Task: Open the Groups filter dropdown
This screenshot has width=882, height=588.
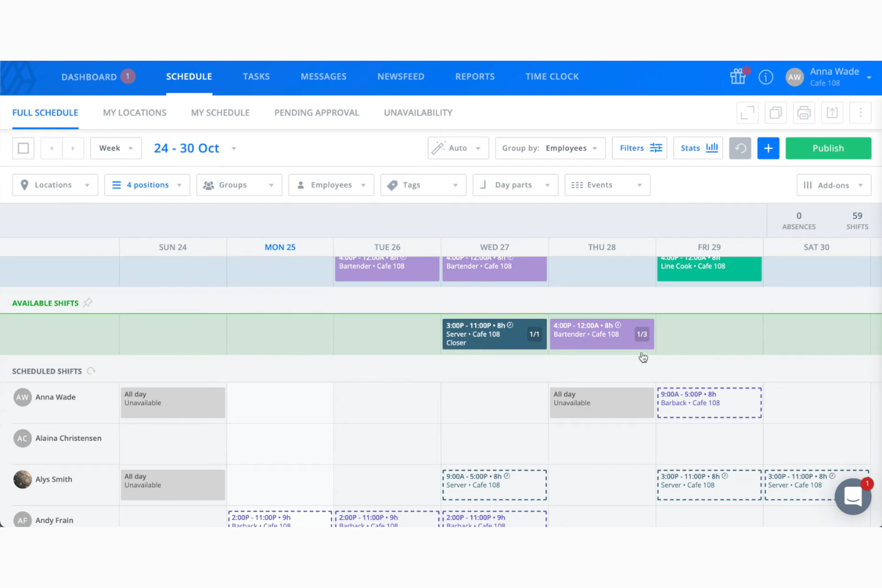Action: tap(239, 185)
